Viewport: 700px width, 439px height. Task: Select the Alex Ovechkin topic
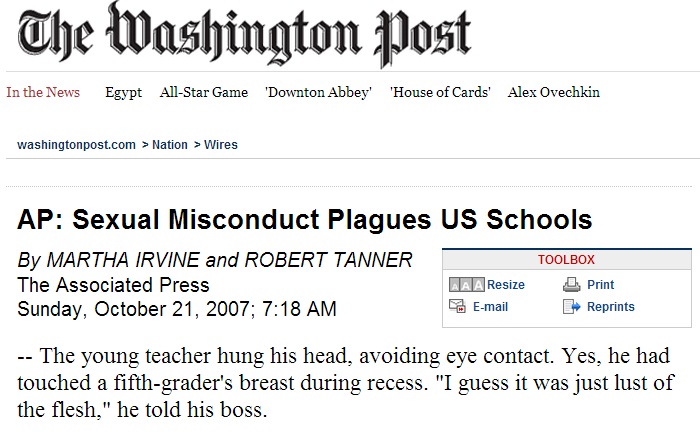coord(554,92)
